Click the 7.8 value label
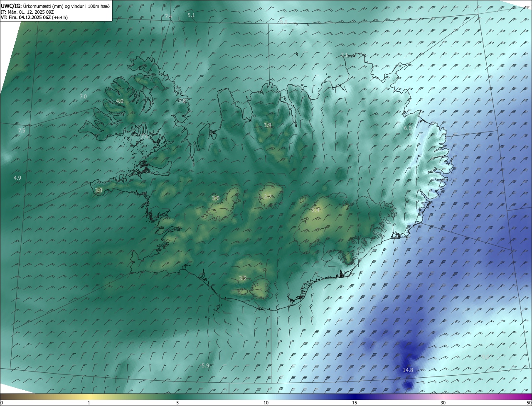532x406 pixels. click(x=182, y=100)
